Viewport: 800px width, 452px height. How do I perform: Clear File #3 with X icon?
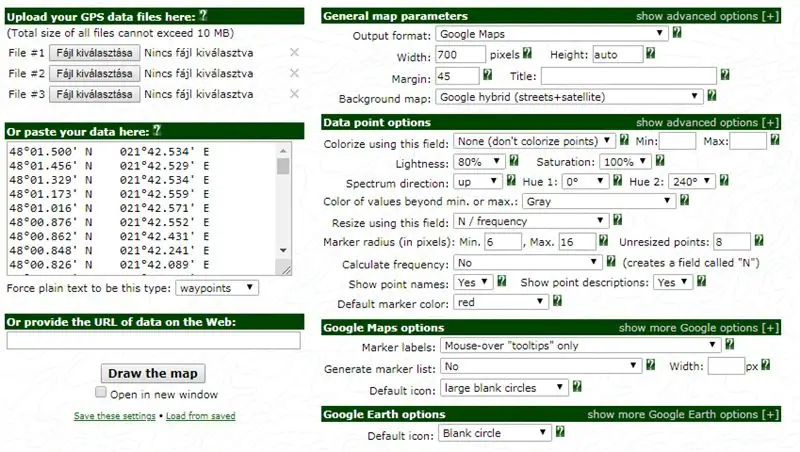[x=294, y=94]
